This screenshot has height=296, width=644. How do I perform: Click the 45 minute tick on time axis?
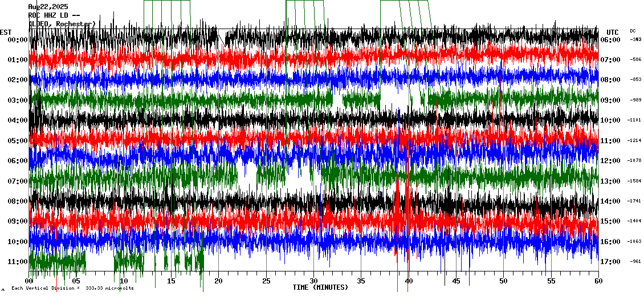pos(456,281)
